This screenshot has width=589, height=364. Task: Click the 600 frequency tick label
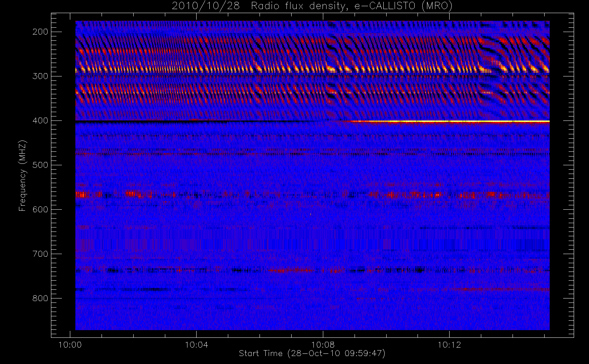tap(40, 209)
